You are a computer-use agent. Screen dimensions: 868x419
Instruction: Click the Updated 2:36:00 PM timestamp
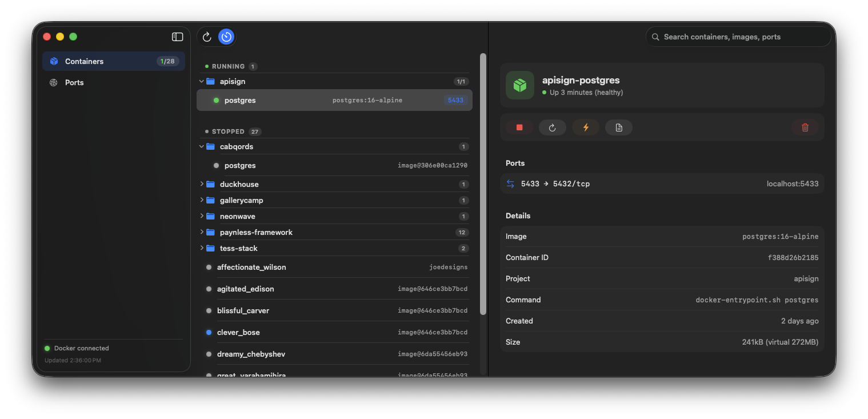click(x=73, y=361)
